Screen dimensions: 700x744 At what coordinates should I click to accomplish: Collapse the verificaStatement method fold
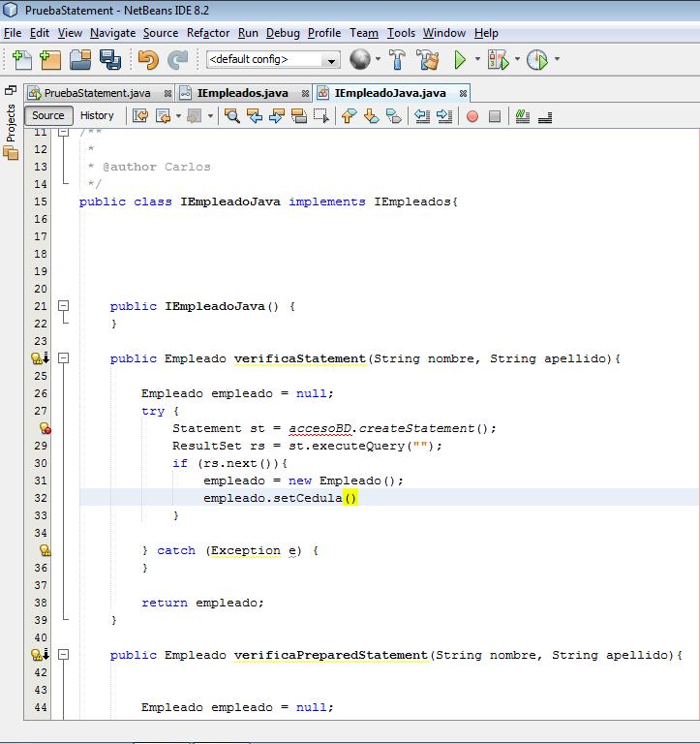[x=64, y=358]
